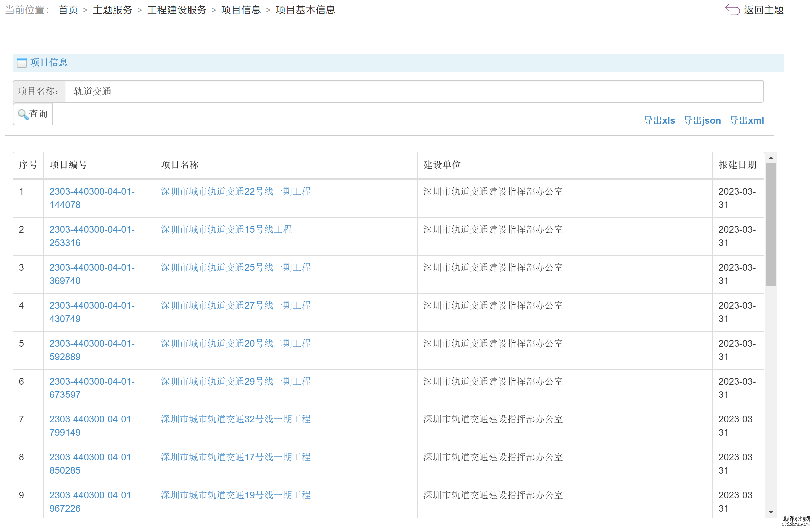Go to 主题服务 breadcrumb link
812x528 pixels.
112,10
